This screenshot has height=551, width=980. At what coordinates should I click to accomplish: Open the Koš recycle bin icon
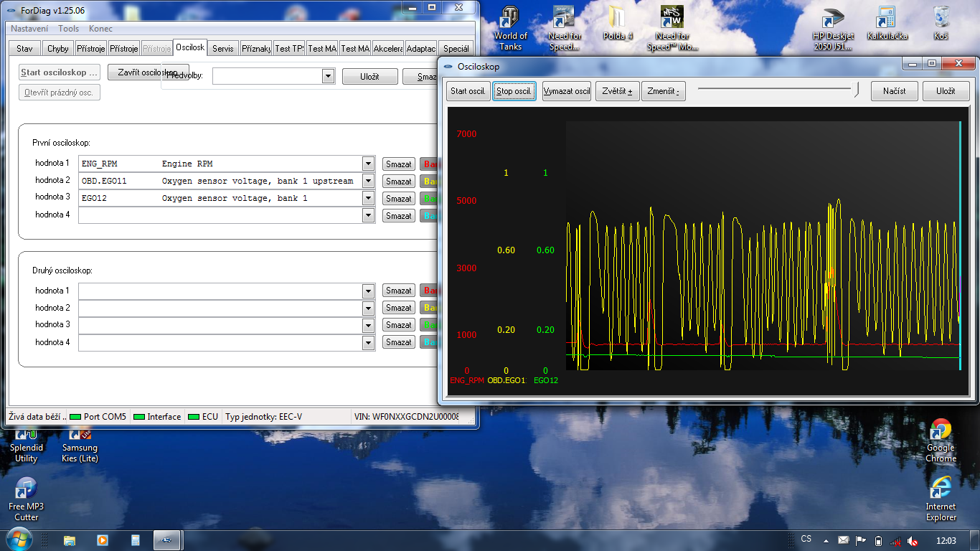click(941, 18)
